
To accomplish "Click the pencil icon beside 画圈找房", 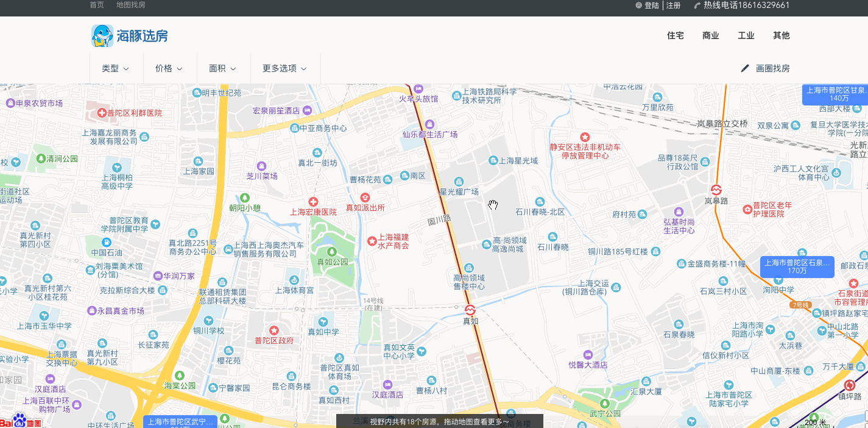I will pyautogui.click(x=745, y=68).
